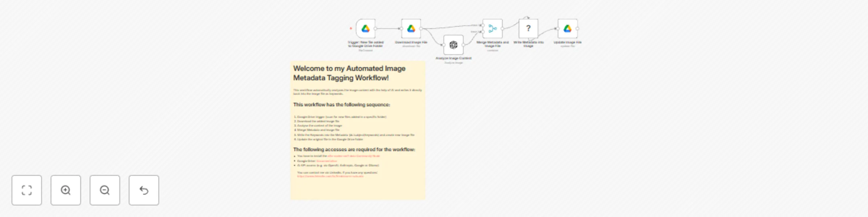This screenshot has width=868, height=217.
Task: Click step 1 Google Drive trigger list item
Action: tap(342, 117)
